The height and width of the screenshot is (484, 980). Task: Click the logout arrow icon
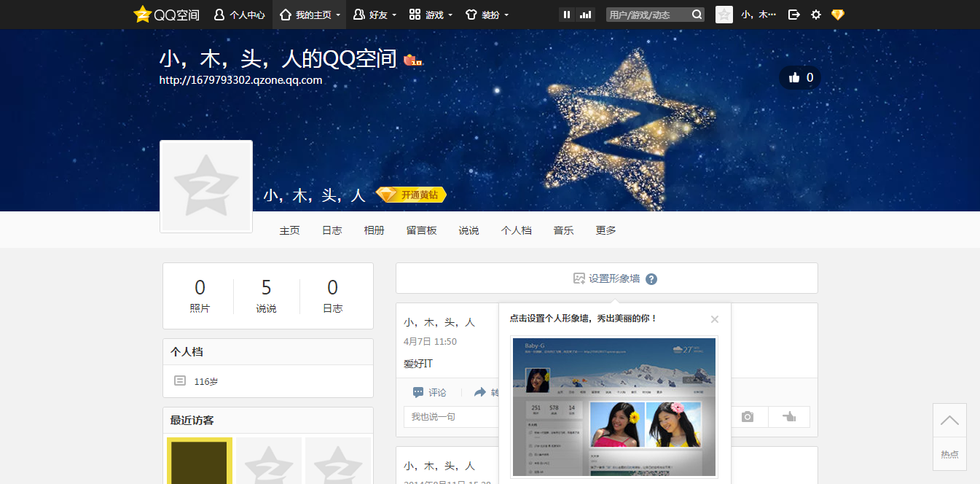794,15
